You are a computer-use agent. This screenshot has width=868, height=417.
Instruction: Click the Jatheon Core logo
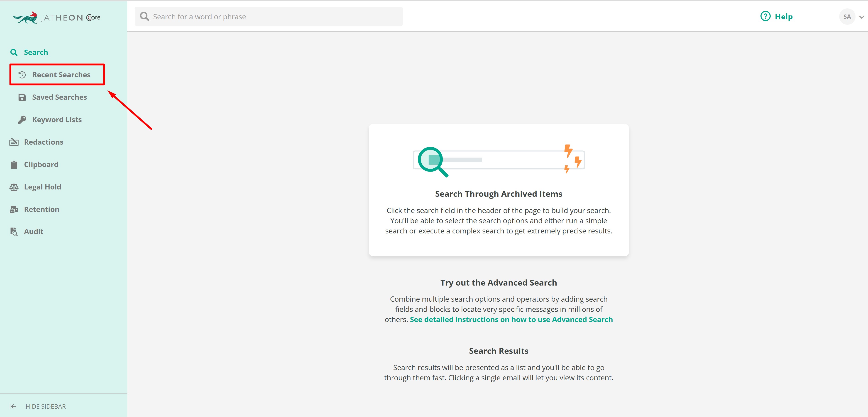pos(57,17)
